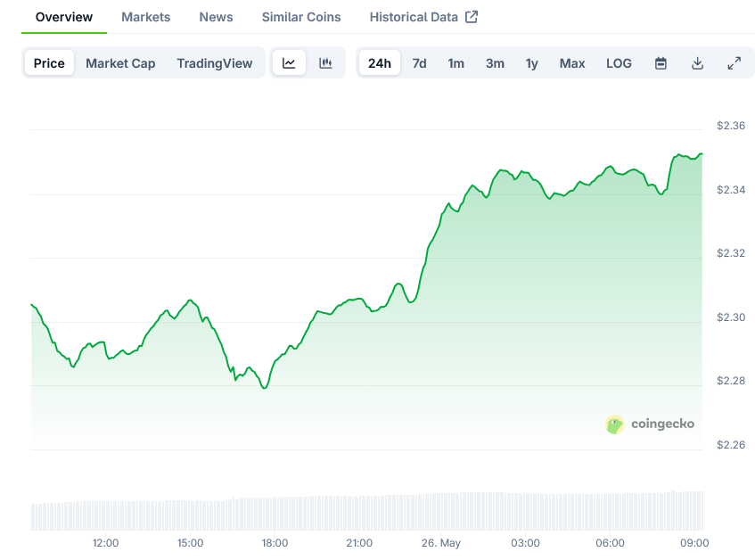Go to Similar Coins tab
This screenshot has height=560, width=755.
pyautogui.click(x=301, y=17)
